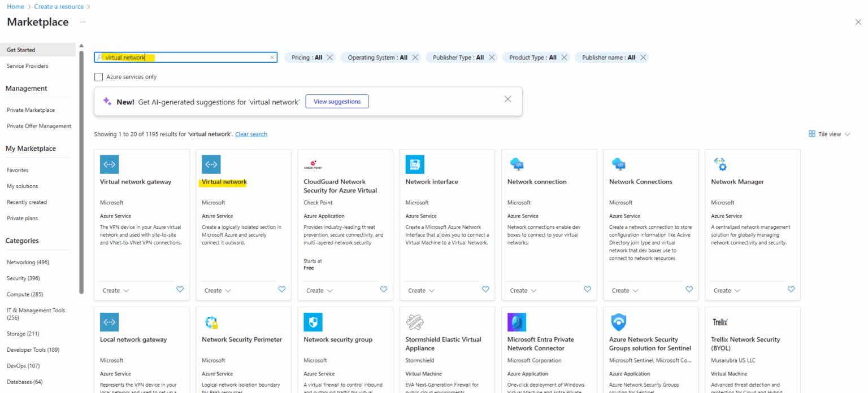This screenshot has height=393, width=868.
Task: Click the Network interface tile icon
Action: (415, 164)
